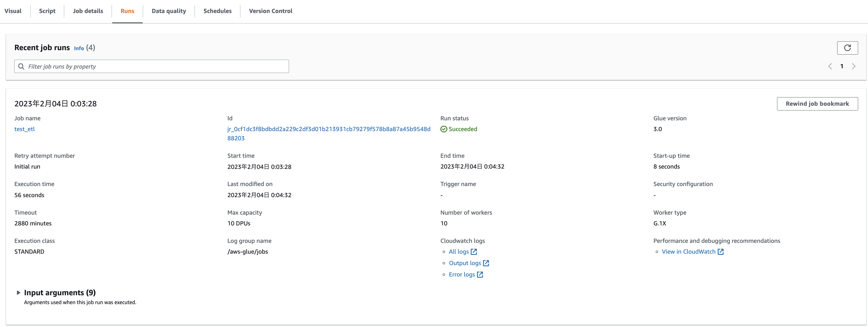The image size is (868, 327).
Task: Open the Job details tab
Action: [88, 11]
